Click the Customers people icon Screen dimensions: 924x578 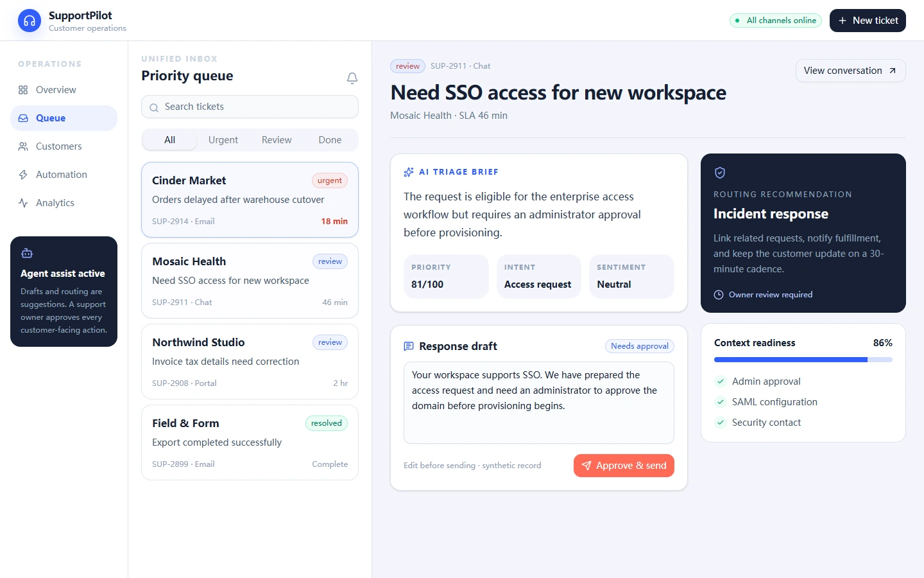[23, 146]
